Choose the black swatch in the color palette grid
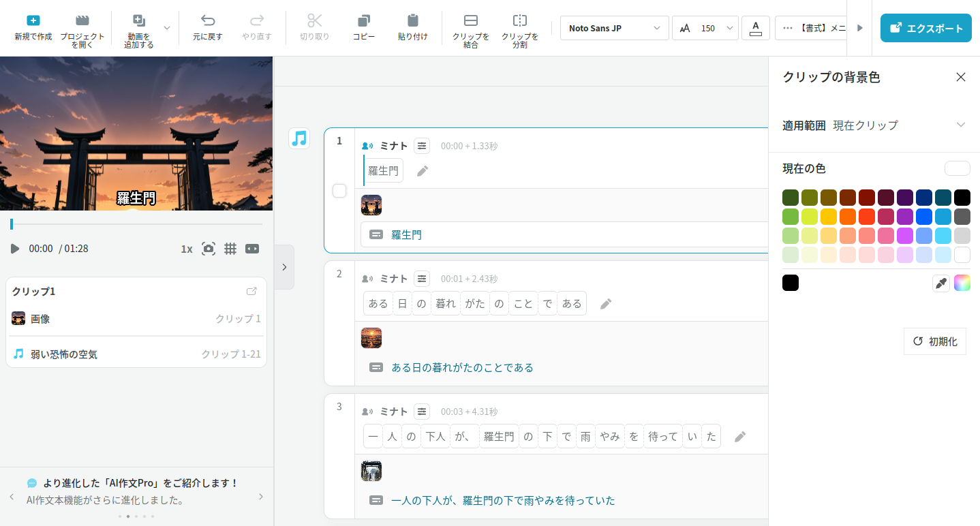This screenshot has width=980, height=526. click(962, 198)
